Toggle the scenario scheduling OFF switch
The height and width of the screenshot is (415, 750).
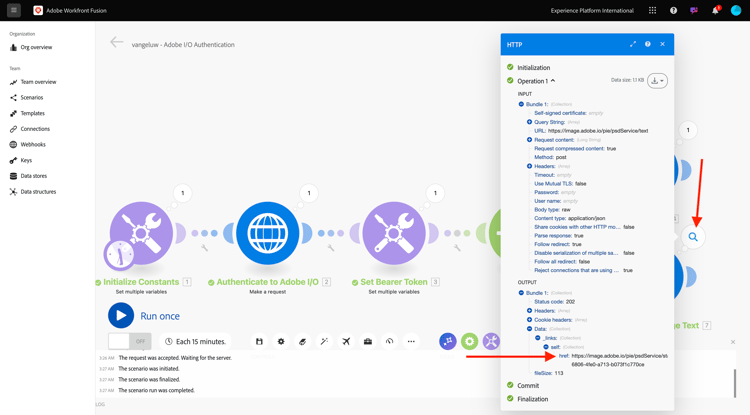click(130, 341)
